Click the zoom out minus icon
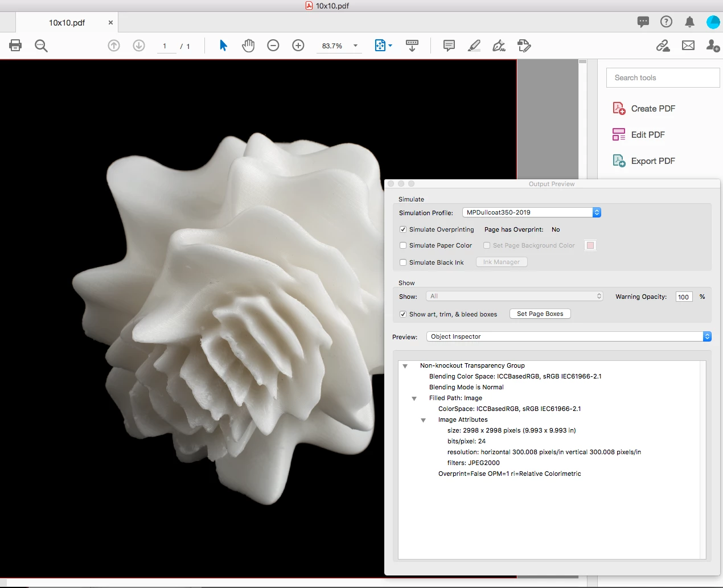Image resolution: width=723 pixels, height=588 pixels. click(x=273, y=46)
